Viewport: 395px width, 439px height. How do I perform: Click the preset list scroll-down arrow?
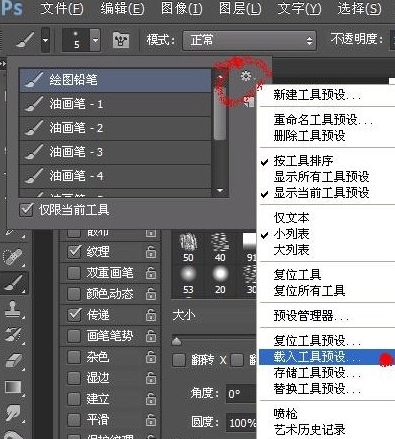coord(220,190)
